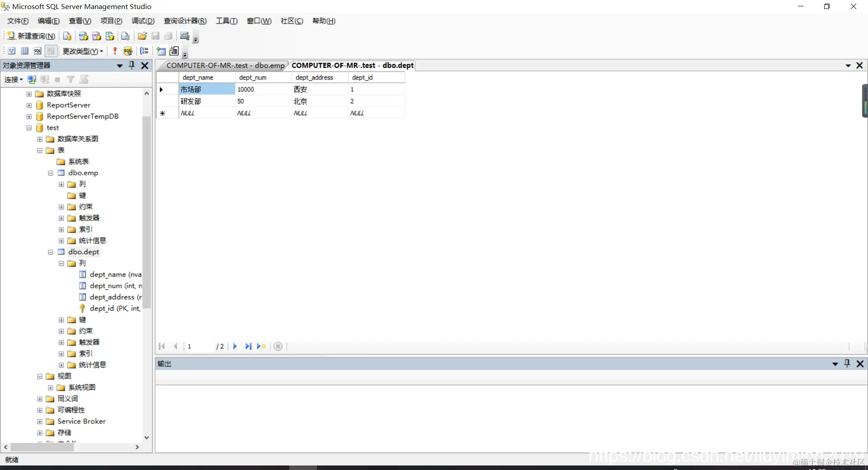Click the New Query (新建查询) button
This screenshot has width=868, height=470.
pos(31,36)
